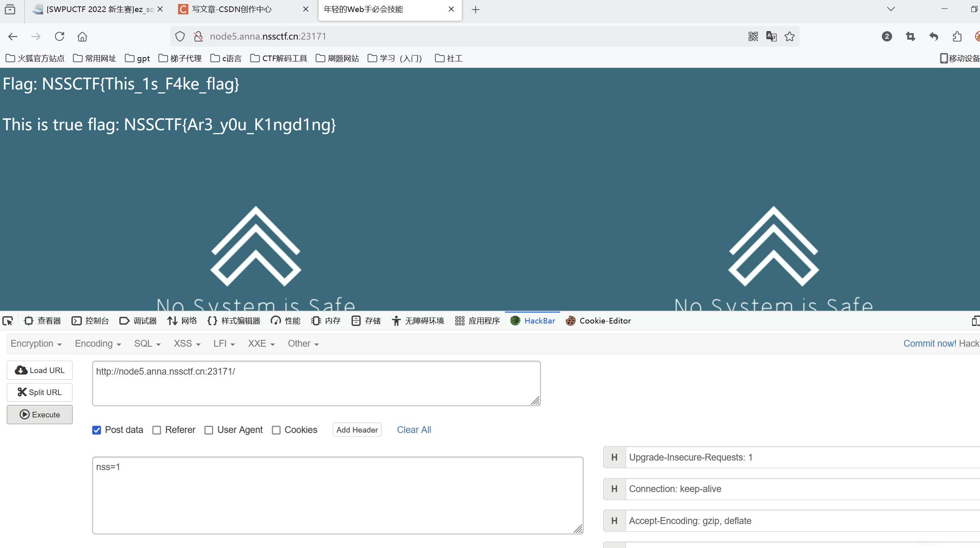Click the Clear All link
Screen dimensions: 980x548
[414, 430]
